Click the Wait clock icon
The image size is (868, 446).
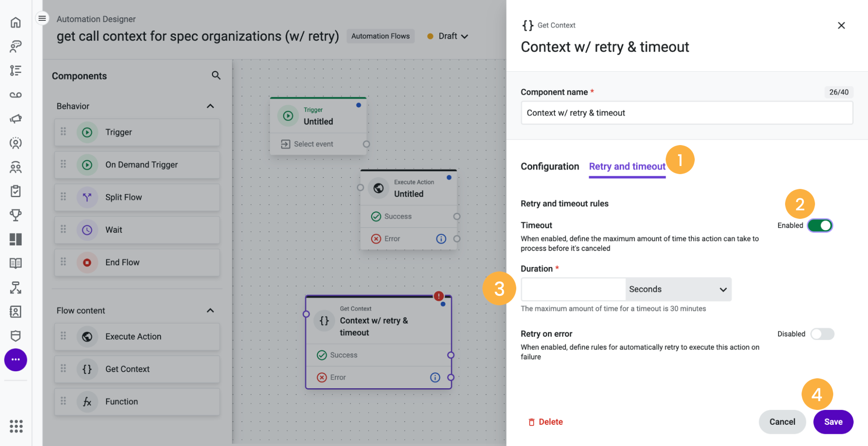pyautogui.click(x=87, y=230)
